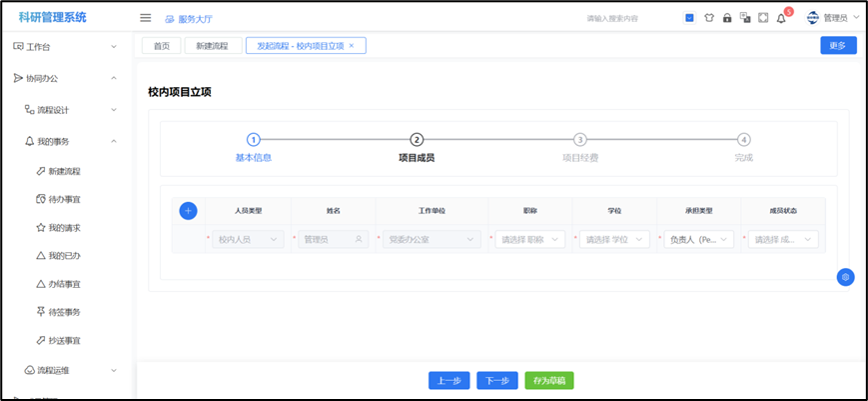The height and width of the screenshot is (401, 868).
Task: Click the blue floating settings gear icon
Action: [x=846, y=277]
